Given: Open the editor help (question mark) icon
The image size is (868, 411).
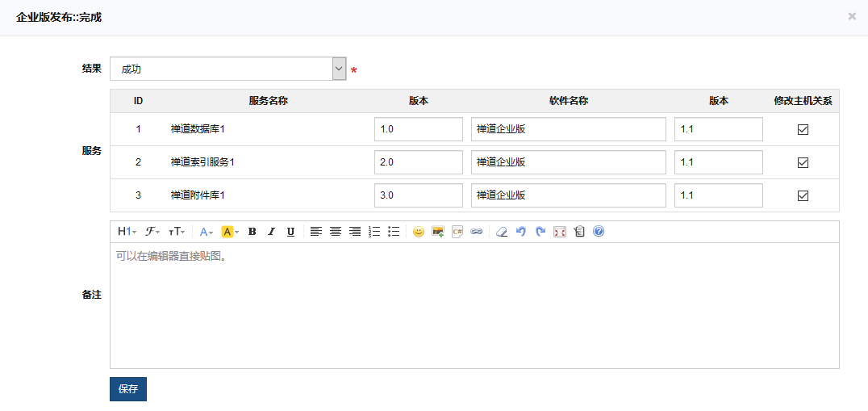Looking at the screenshot, I should coord(599,232).
